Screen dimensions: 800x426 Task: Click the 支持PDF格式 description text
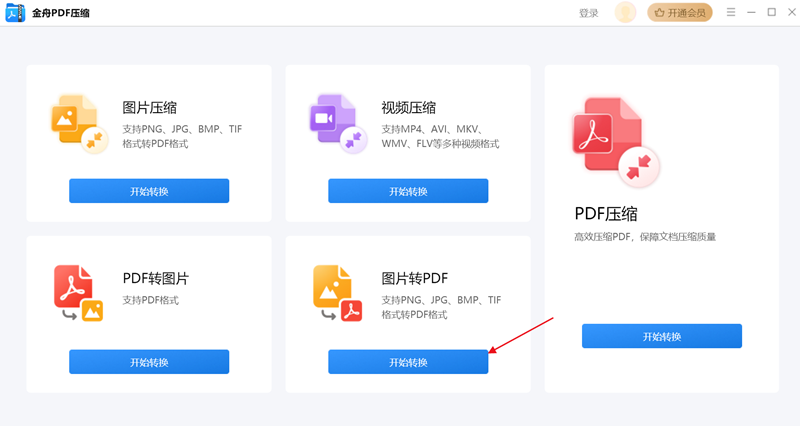point(151,300)
